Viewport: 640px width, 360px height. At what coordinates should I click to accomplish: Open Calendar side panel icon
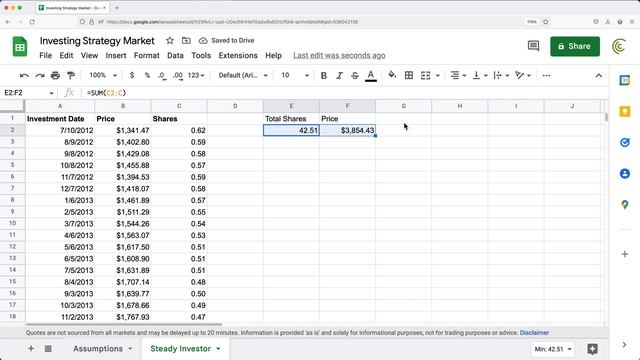coord(624,80)
